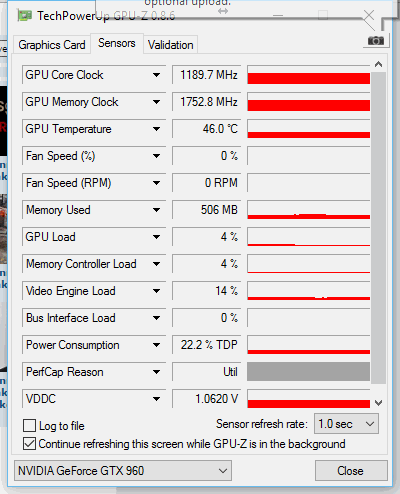Enable the Log to file checkbox
This screenshot has width=400, height=494.
click(x=29, y=426)
